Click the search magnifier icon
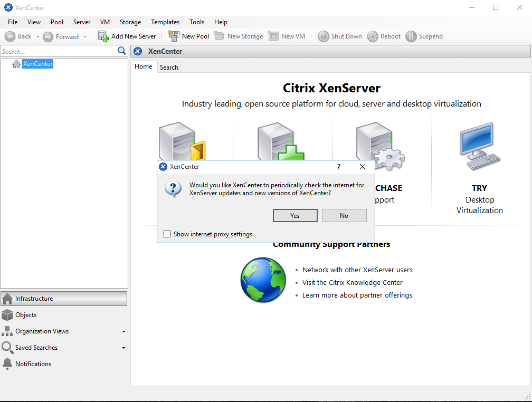 coord(122,51)
